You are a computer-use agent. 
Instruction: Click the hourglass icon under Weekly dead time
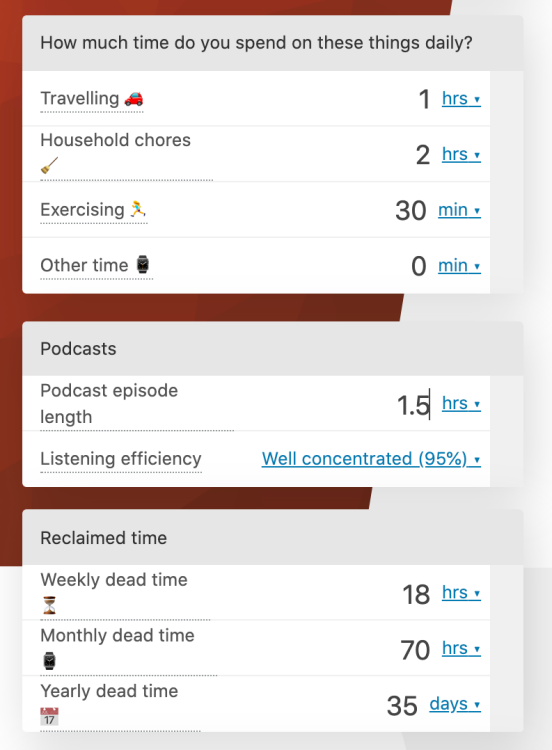49,605
